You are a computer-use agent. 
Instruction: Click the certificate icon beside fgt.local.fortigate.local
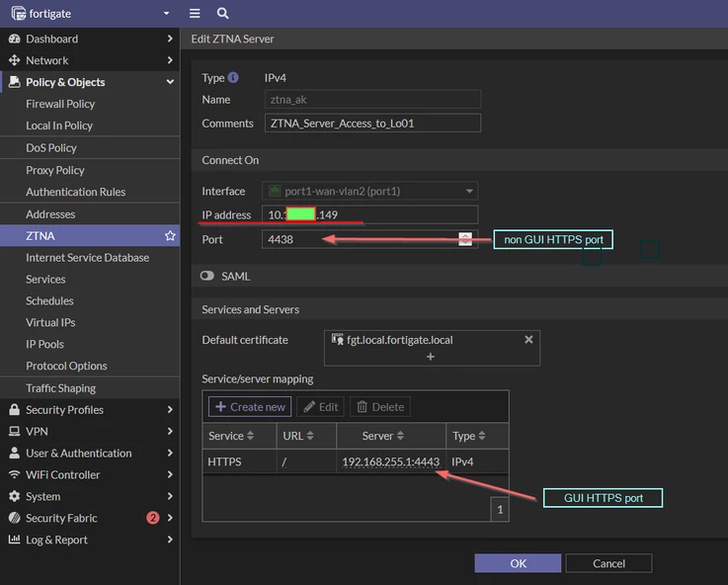point(338,339)
